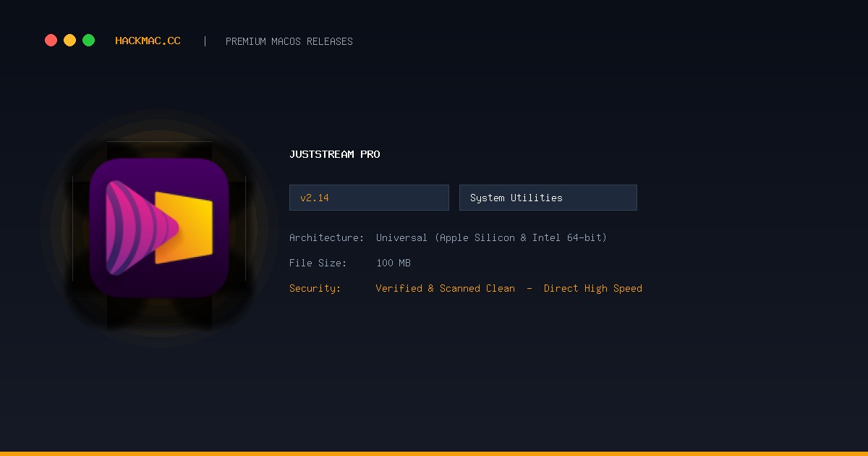Click the Security: label

tap(315, 288)
